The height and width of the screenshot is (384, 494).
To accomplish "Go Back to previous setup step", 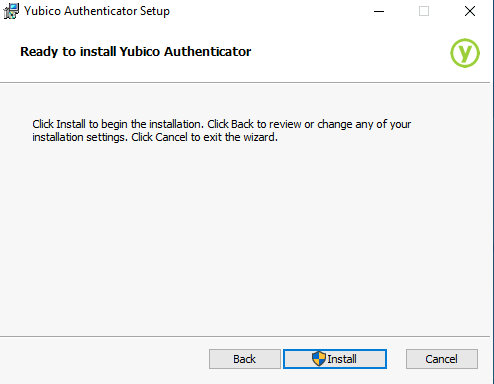I will [245, 359].
